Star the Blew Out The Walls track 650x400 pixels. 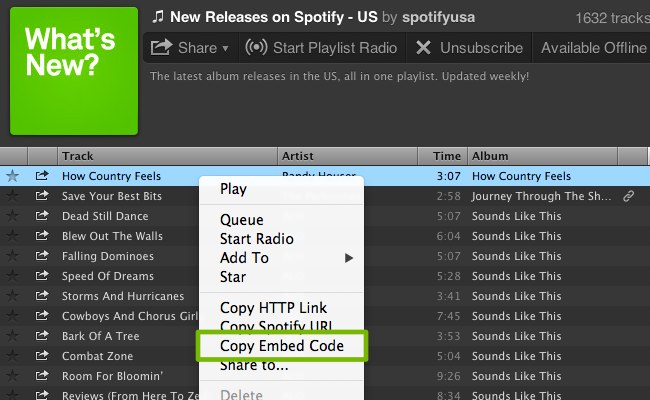click(12, 236)
